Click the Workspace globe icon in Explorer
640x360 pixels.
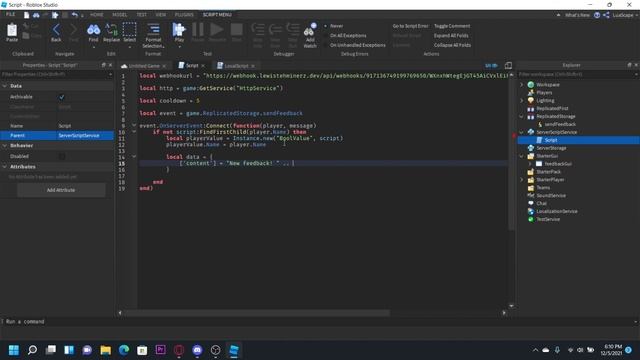pos(531,84)
